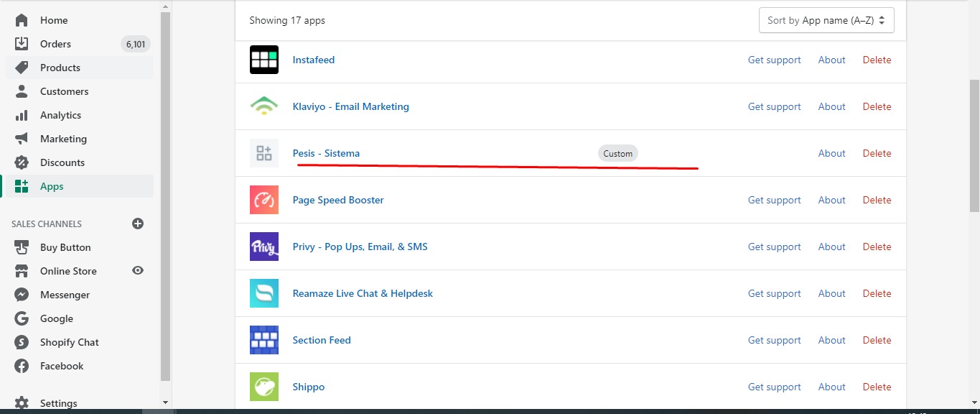The width and height of the screenshot is (980, 414).
Task: Click the sidebar scrollbar down arrow
Action: [x=165, y=402]
